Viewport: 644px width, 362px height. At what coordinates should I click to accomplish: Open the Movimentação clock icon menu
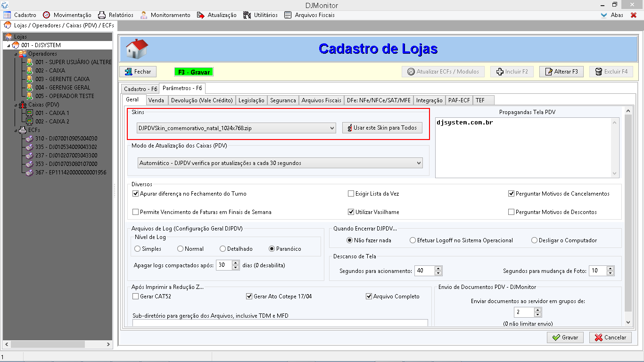[47, 15]
